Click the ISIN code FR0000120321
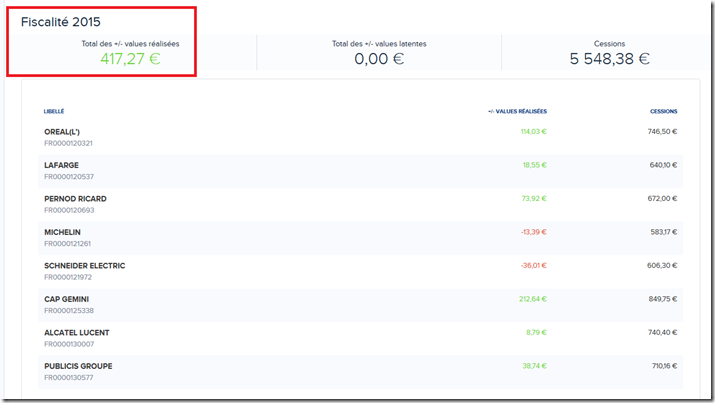Image resolution: width=715 pixels, height=403 pixels. 68,143
